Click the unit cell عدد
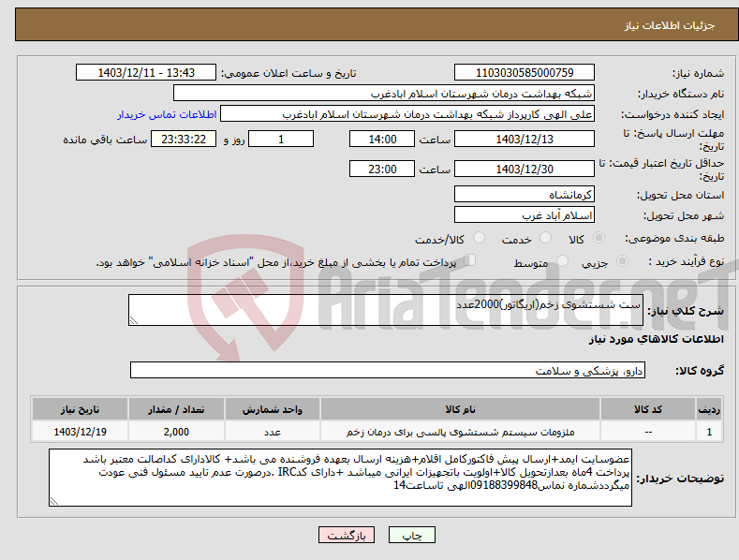739x560 pixels. click(273, 432)
